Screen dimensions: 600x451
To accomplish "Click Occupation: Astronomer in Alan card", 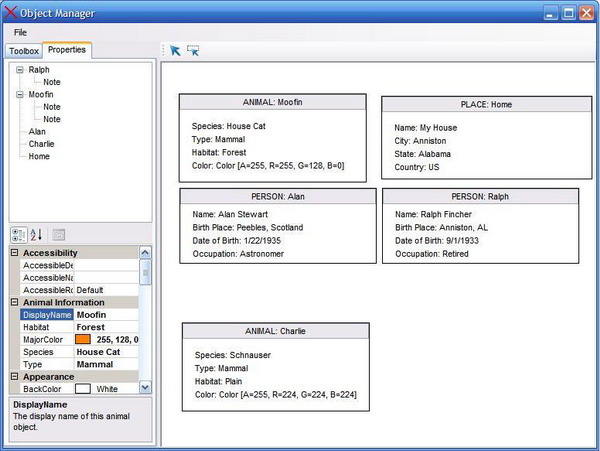I will (x=238, y=254).
